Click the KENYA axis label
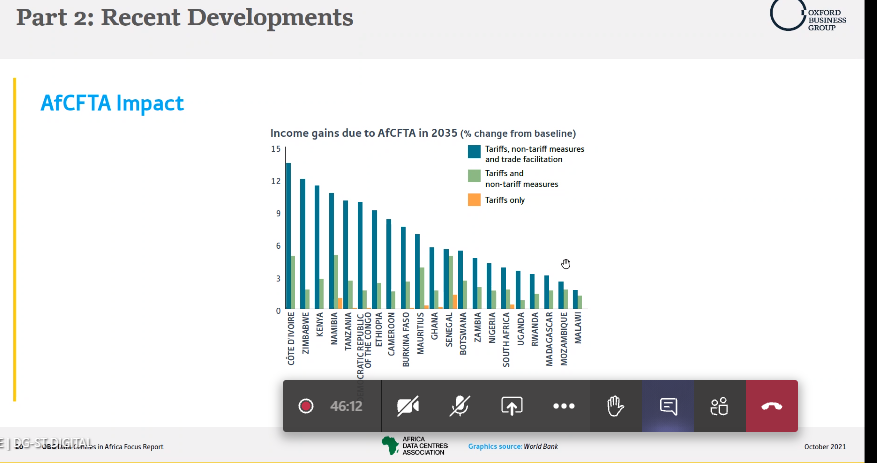877x463 pixels. (320, 325)
